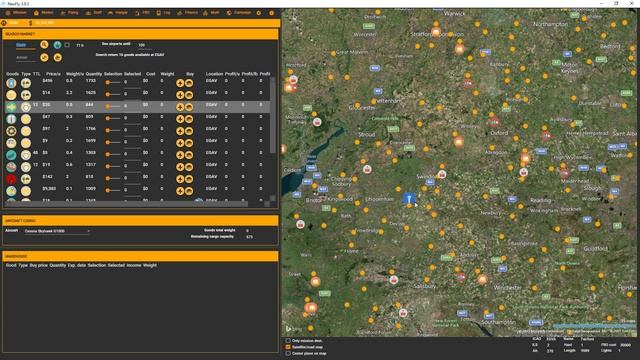Switch to the Market tab
The width and height of the screenshot is (640, 360).
pos(44,13)
